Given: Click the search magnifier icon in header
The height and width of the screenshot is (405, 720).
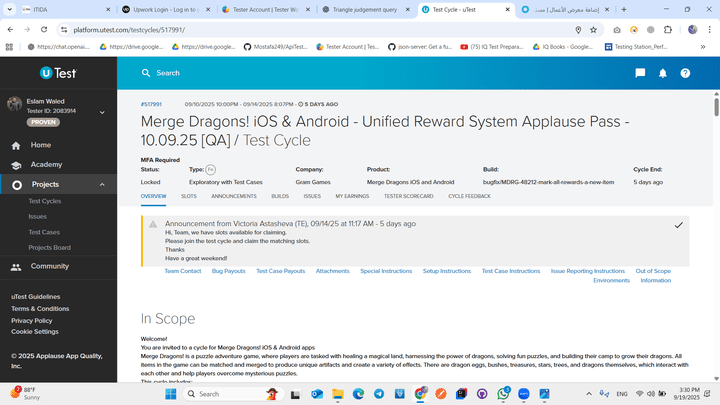Looking at the screenshot, I should pyautogui.click(x=146, y=73).
